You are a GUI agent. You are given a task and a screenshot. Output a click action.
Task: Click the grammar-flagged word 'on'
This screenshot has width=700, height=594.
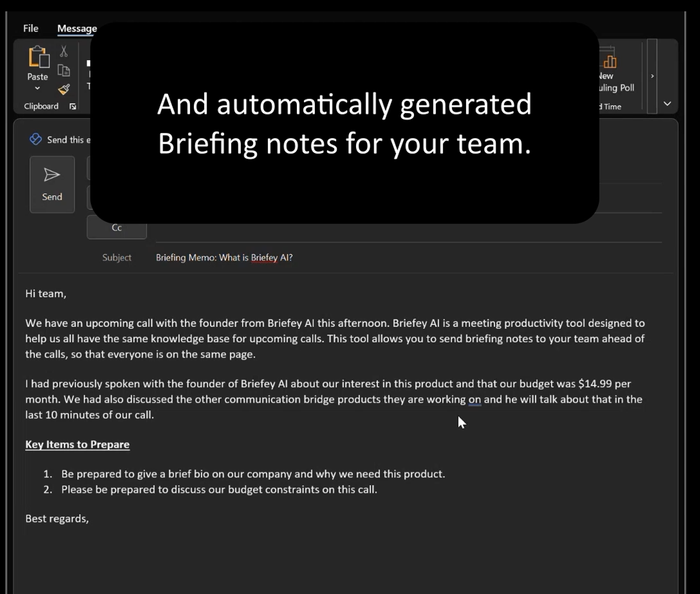(475, 399)
